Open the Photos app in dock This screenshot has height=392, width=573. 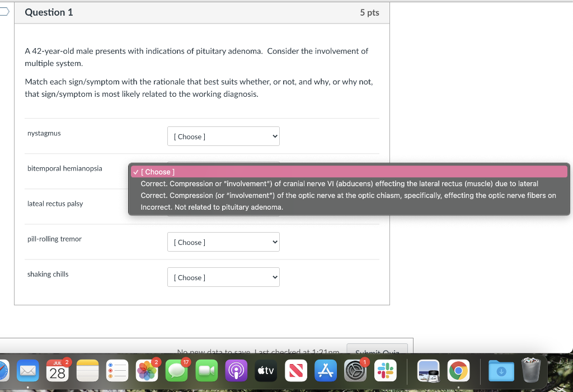[x=147, y=370]
